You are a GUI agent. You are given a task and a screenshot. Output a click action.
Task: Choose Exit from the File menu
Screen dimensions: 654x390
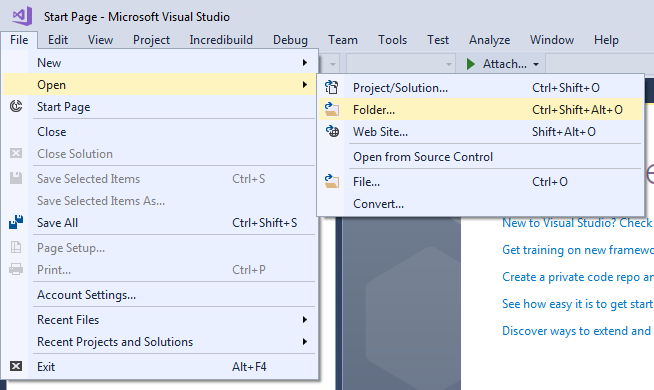[x=159, y=367]
